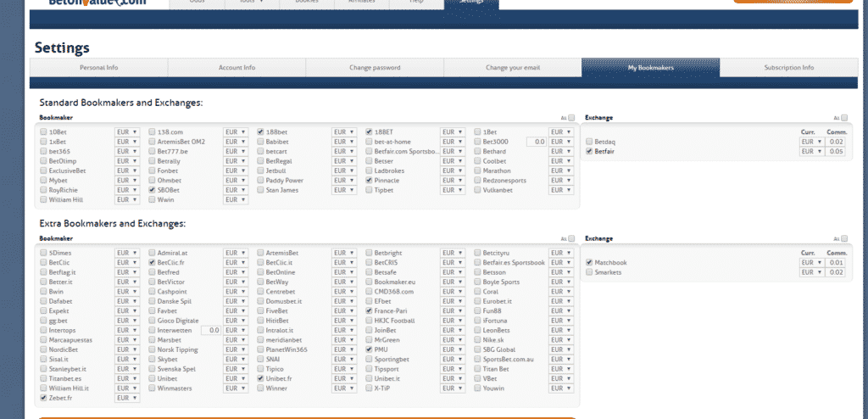Open the 138.com currency dropdown

click(x=236, y=132)
